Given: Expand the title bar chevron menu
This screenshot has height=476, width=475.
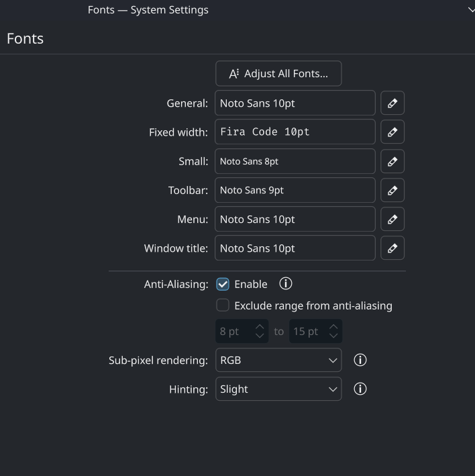Looking at the screenshot, I should 471,10.
